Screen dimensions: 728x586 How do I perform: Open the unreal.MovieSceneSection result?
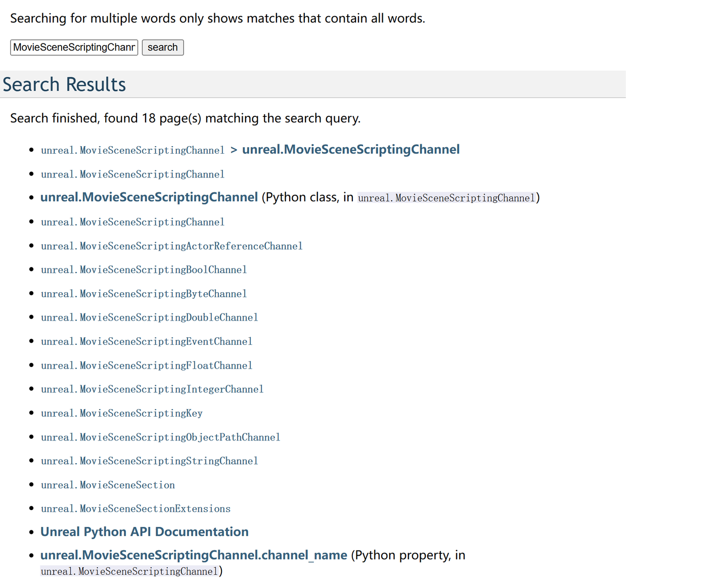tap(108, 485)
